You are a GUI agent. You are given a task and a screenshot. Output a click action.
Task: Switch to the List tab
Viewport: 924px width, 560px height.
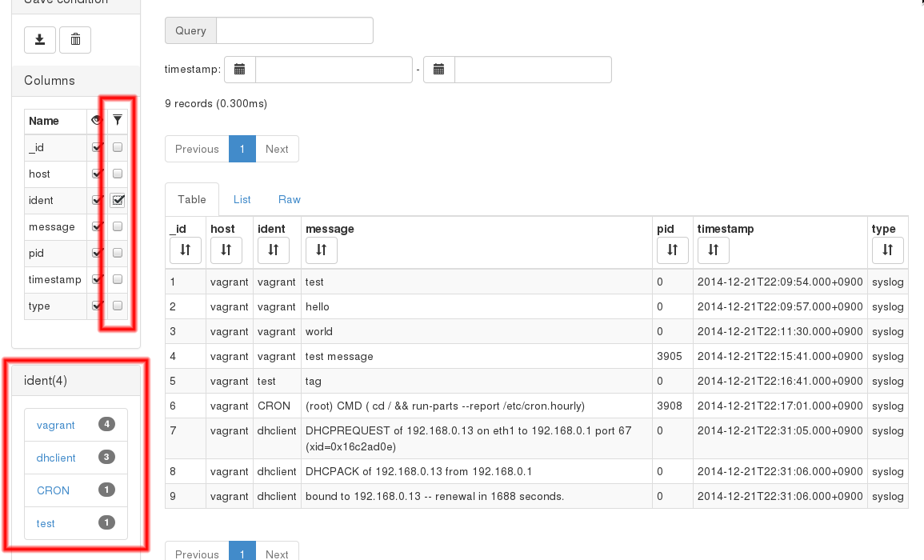click(242, 199)
